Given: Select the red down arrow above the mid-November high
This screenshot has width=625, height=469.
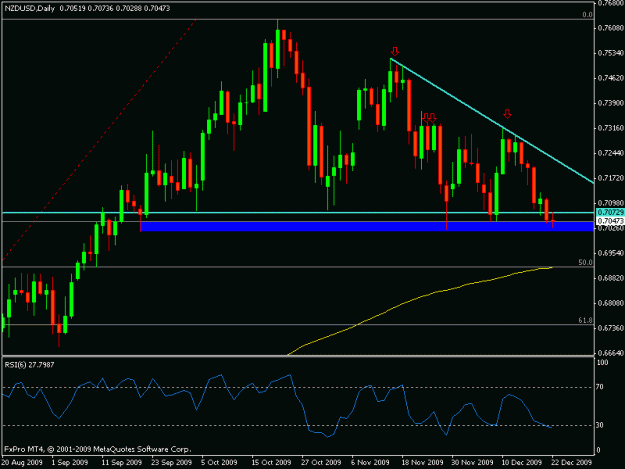Looking at the screenshot, I should pyautogui.click(x=395, y=51).
